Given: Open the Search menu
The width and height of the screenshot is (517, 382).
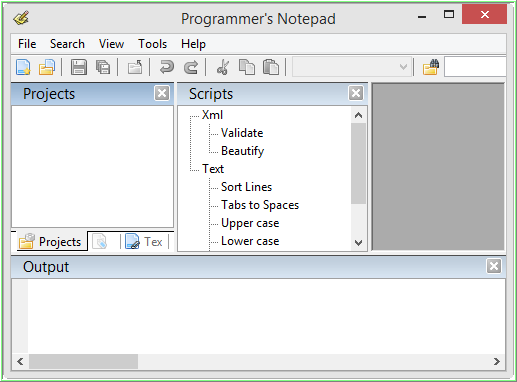Looking at the screenshot, I should tap(67, 44).
